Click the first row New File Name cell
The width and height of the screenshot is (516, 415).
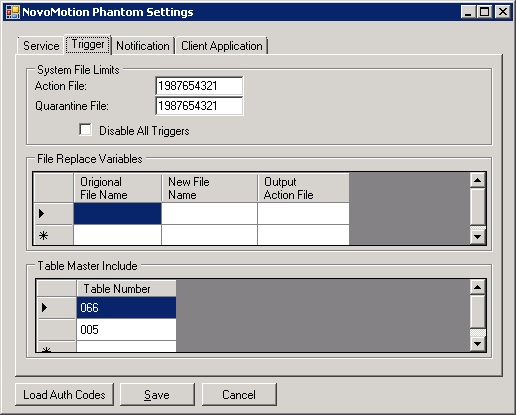tap(209, 213)
